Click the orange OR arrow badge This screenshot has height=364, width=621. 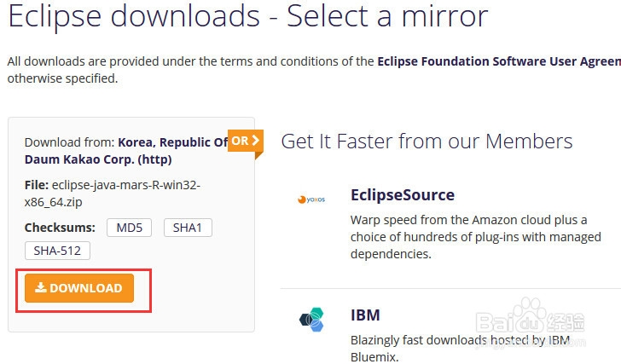tap(245, 141)
